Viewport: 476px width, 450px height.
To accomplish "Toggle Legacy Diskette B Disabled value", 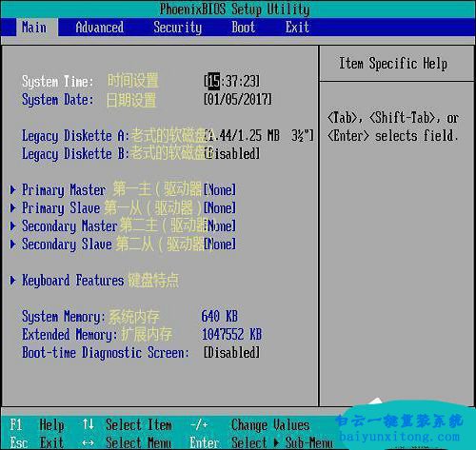I will click(x=232, y=154).
